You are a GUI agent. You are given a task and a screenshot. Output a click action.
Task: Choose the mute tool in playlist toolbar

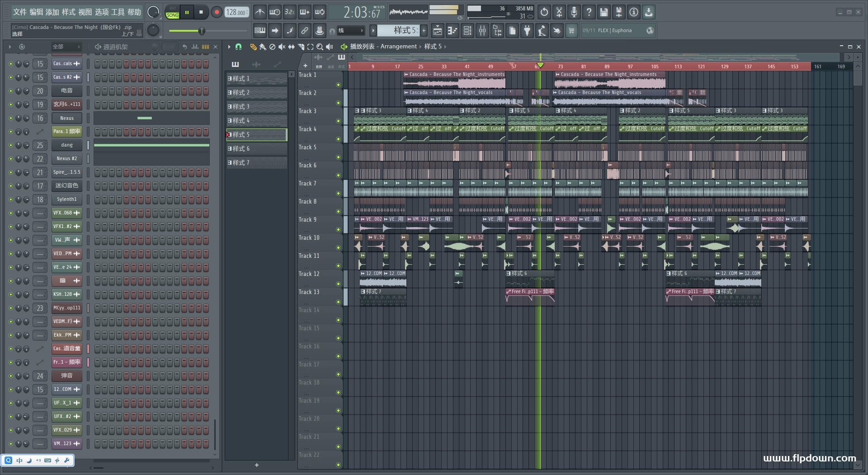click(282, 47)
